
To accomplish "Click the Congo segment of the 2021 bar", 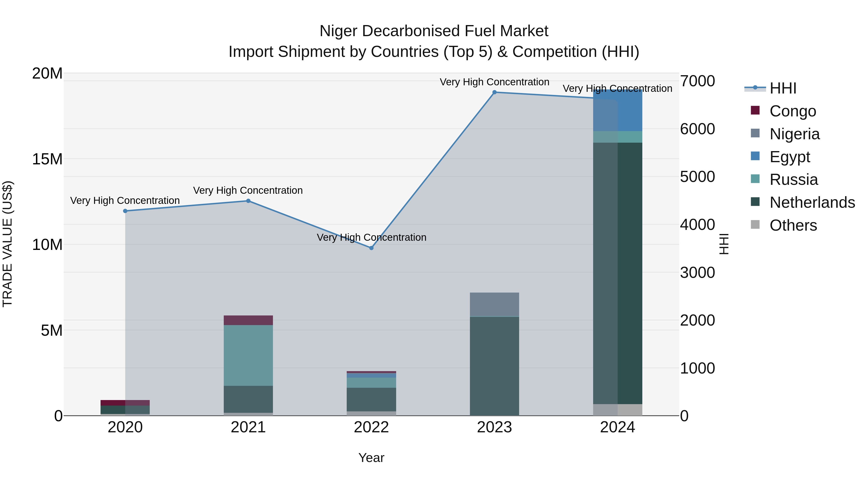I will click(248, 320).
